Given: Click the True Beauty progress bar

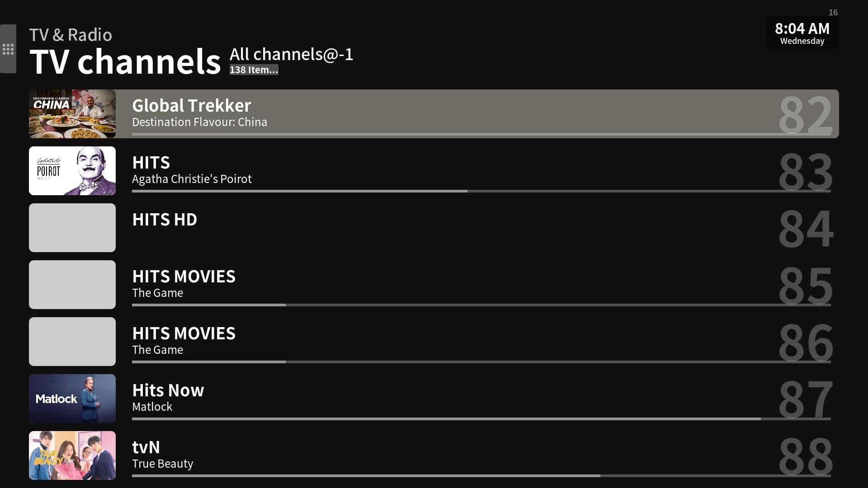Looking at the screenshot, I should pos(481,476).
